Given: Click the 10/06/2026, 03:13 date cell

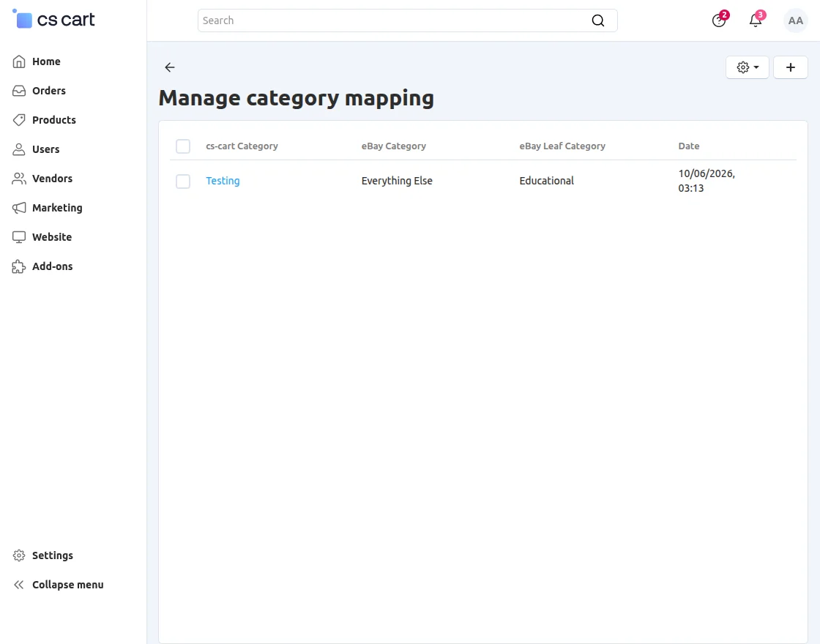Looking at the screenshot, I should tap(707, 181).
